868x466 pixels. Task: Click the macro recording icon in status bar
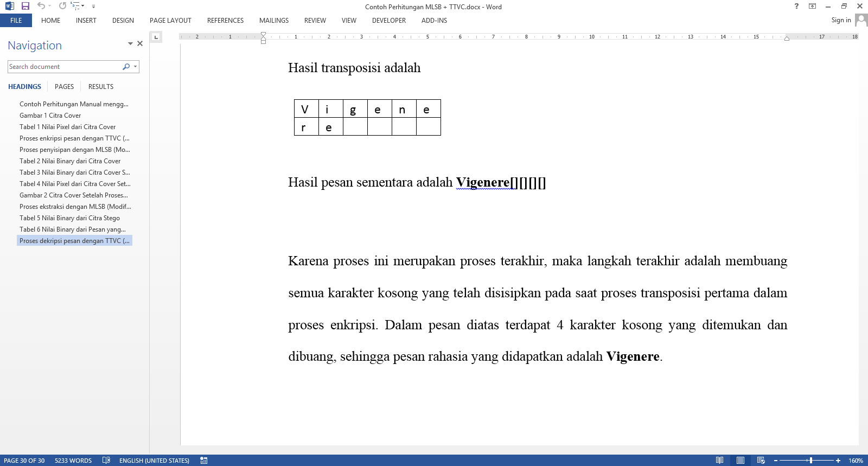[x=204, y=460]
